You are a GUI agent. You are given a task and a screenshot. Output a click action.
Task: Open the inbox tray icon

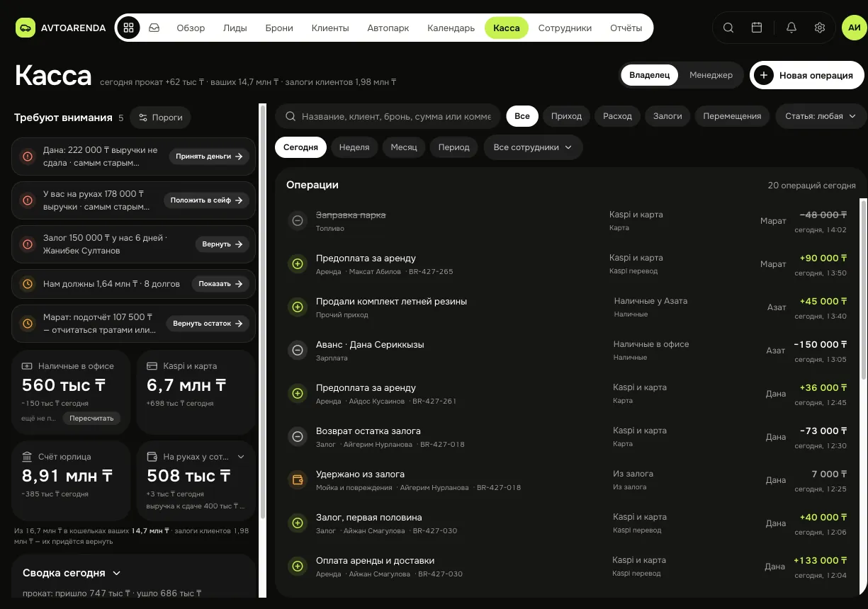[x=154, y=28]
